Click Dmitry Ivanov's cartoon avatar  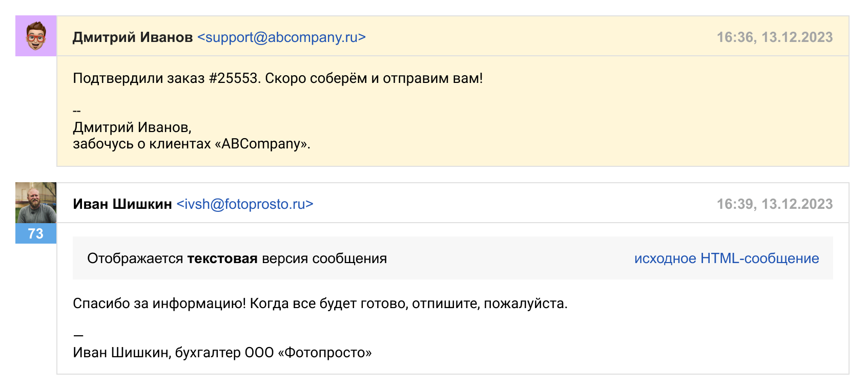(36, 36)
